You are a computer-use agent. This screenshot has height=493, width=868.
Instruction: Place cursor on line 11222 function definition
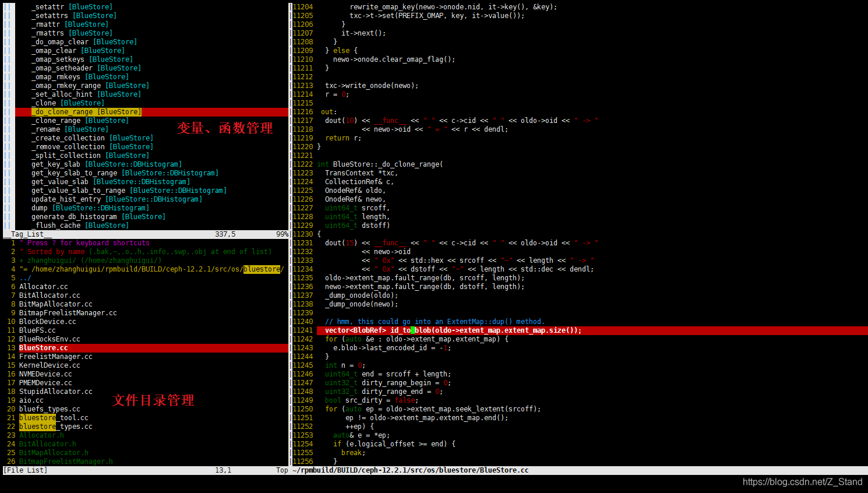(x=380, y=164)
